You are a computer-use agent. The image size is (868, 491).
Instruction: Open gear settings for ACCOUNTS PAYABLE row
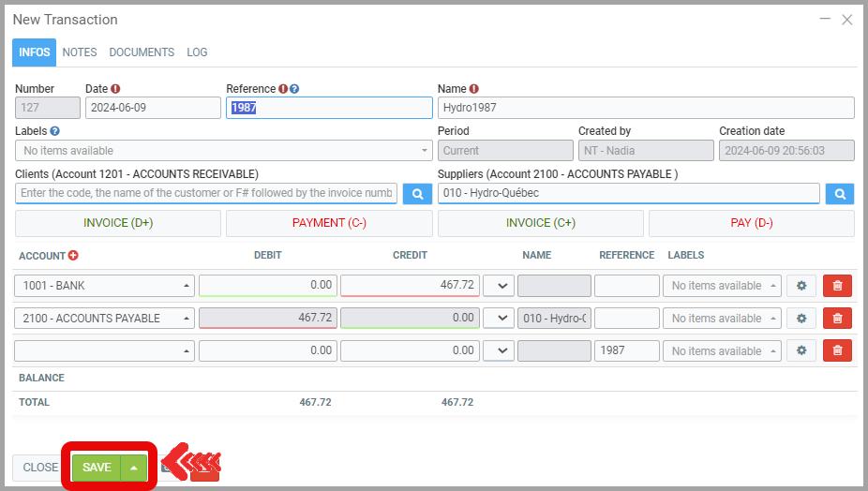[x=801, y=319]
